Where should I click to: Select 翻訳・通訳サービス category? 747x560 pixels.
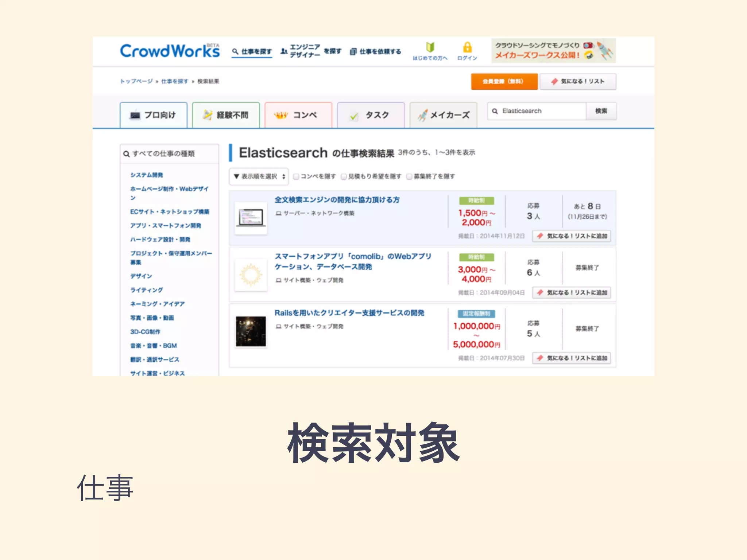coord(155,359)
